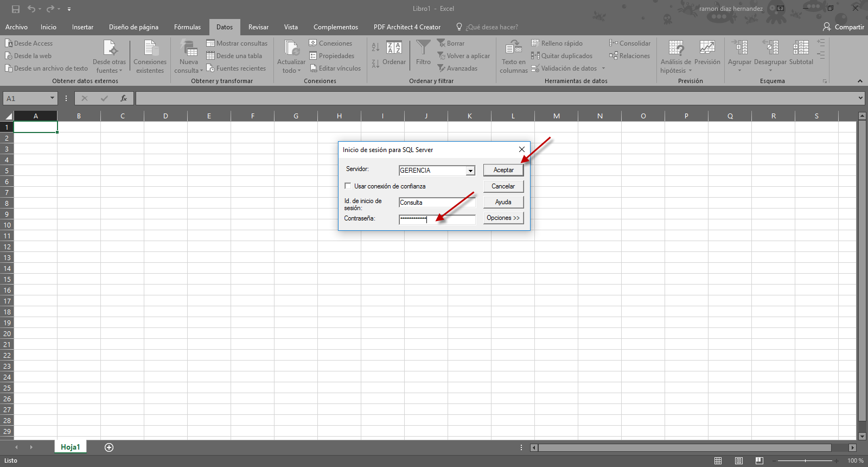Choose Desde una tabla
The height and width of the screenshot is (467, 868).
[234, 56]
